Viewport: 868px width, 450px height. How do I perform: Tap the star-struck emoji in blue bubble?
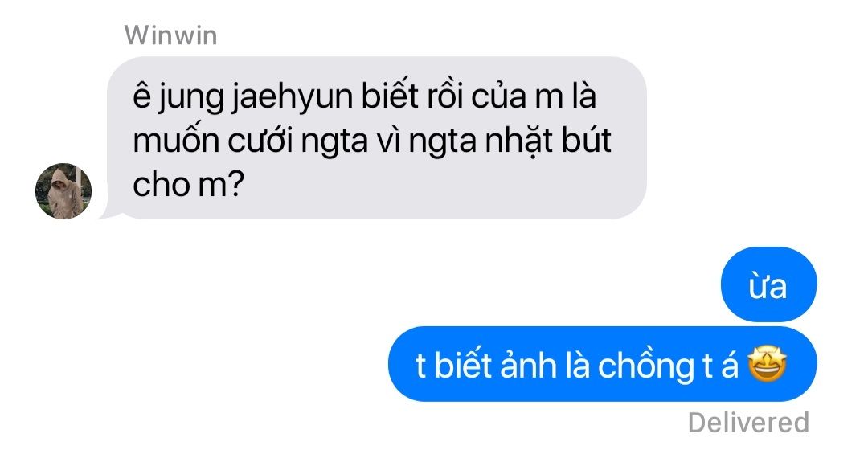point(768,365)
